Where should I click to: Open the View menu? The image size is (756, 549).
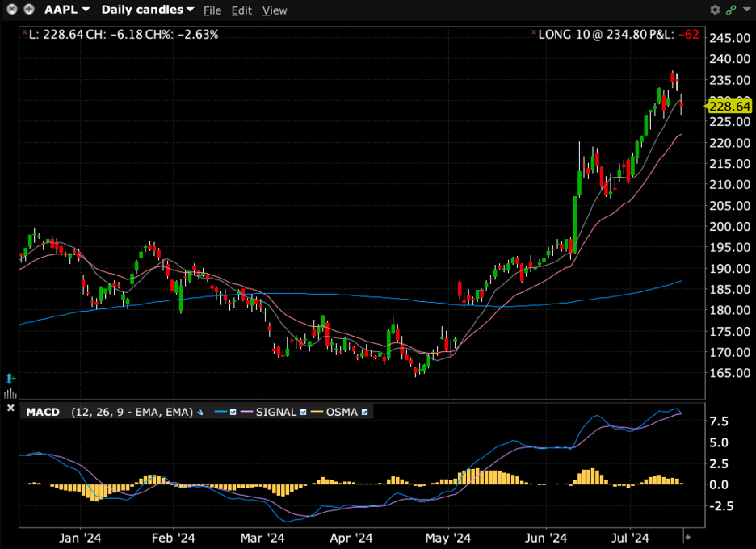click(x=275, y=10)
